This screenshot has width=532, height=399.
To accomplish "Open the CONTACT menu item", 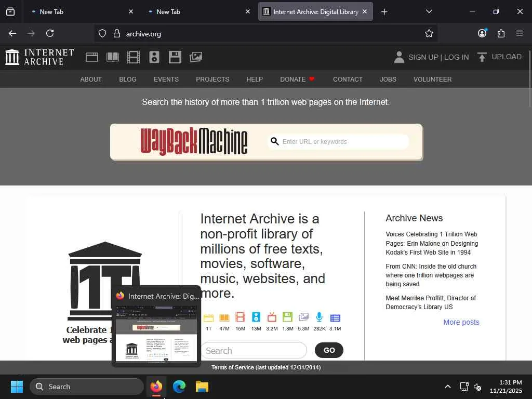I will click(348, 79).
